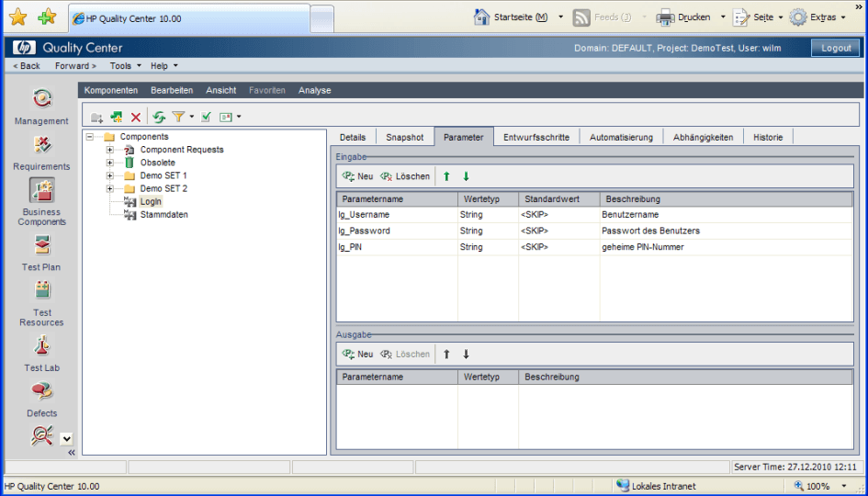
Task: Select the lg_Password parameter row
Action: click(365, 231)
